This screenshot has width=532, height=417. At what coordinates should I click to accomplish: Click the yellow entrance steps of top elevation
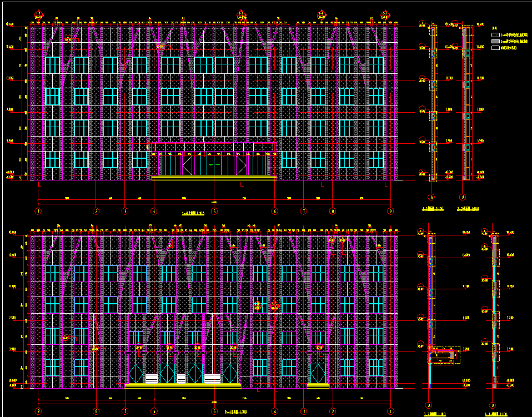click(x=214, y=178)
